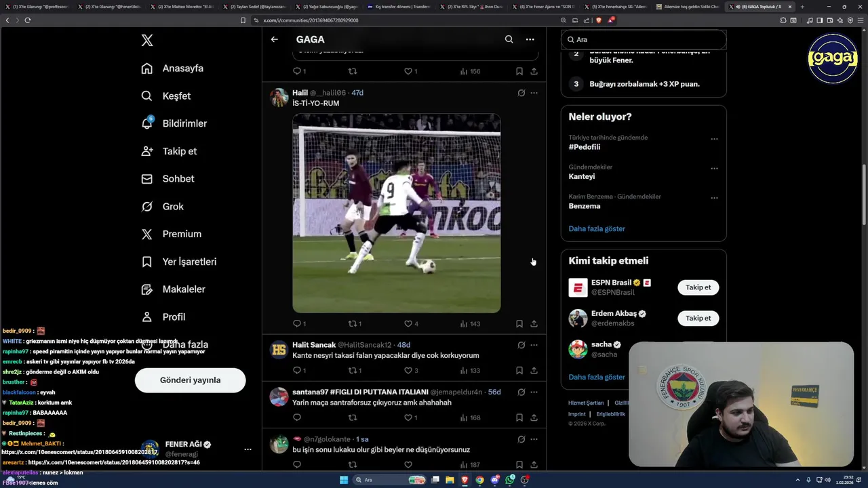Screen dimensions: 868x488
Task: Share the top post with 156 views
Action: point(534,71)
